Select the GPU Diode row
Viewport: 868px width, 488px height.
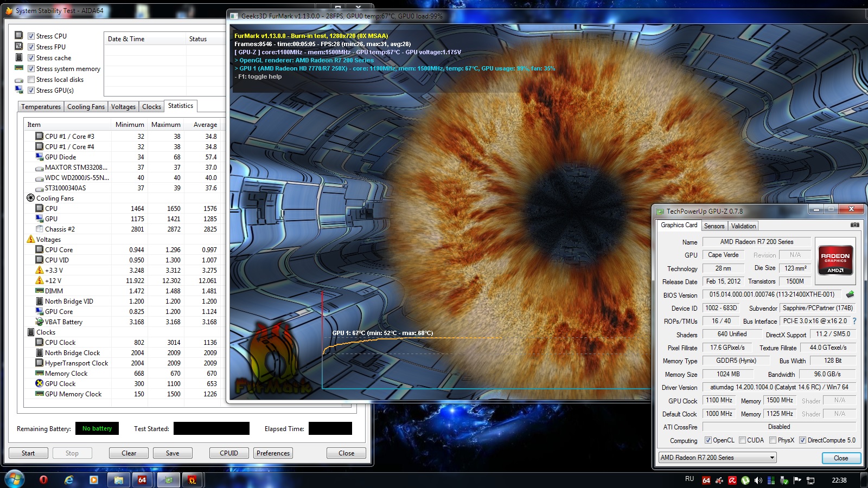(x=126, y=157)
